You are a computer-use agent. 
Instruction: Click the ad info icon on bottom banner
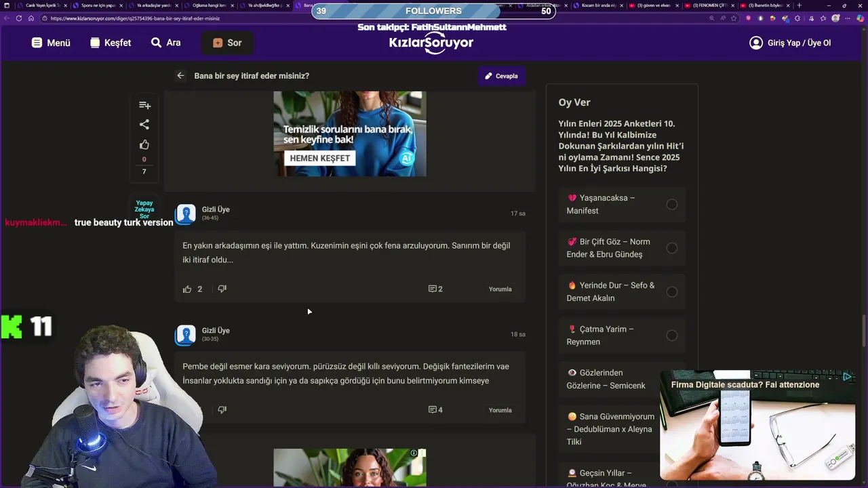[414, 453]
